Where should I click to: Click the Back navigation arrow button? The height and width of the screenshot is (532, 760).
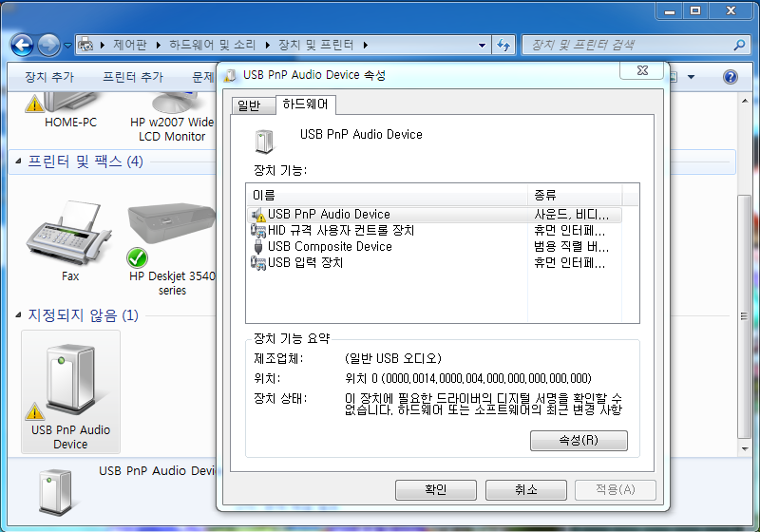click(23, 45)
